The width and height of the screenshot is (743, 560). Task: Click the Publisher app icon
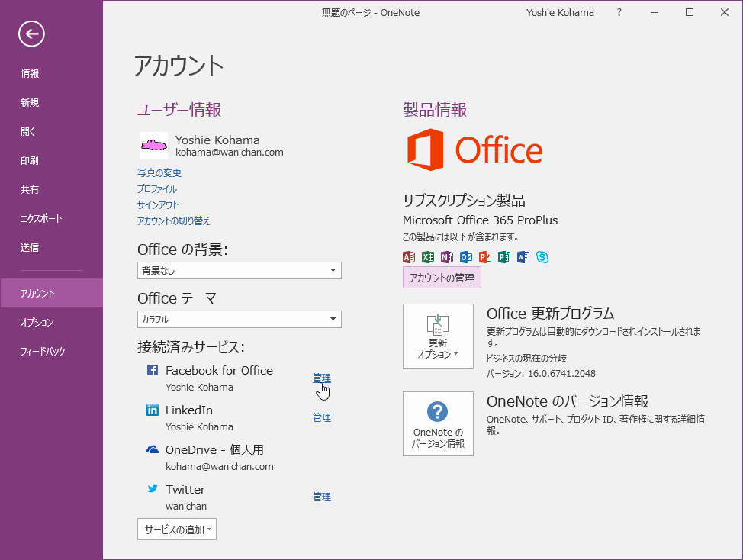[504, 257]
